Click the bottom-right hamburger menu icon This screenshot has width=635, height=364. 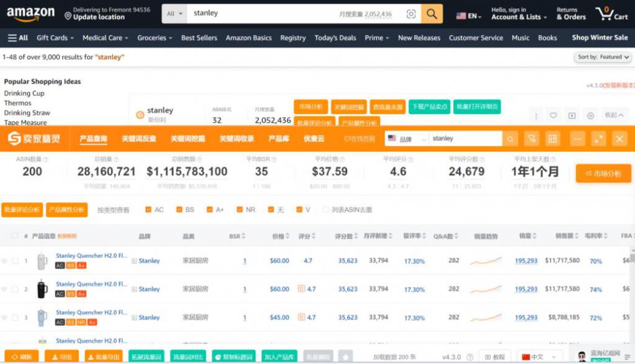click(x=628, y=357)
